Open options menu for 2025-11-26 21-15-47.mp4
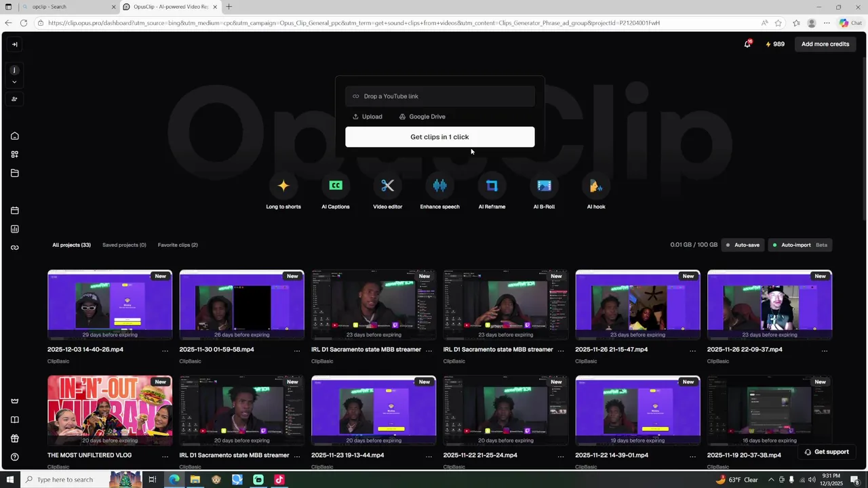 click(692, 350)
